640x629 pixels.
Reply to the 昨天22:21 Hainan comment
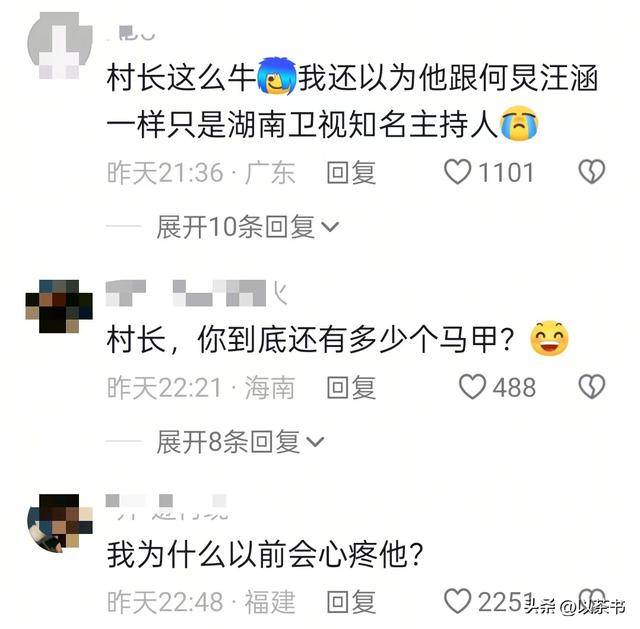pos(351,387)
